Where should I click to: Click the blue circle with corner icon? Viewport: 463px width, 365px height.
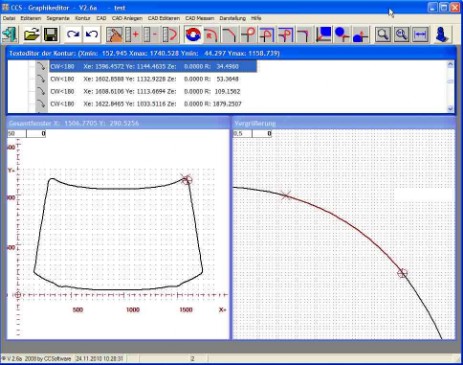[342, 34]
